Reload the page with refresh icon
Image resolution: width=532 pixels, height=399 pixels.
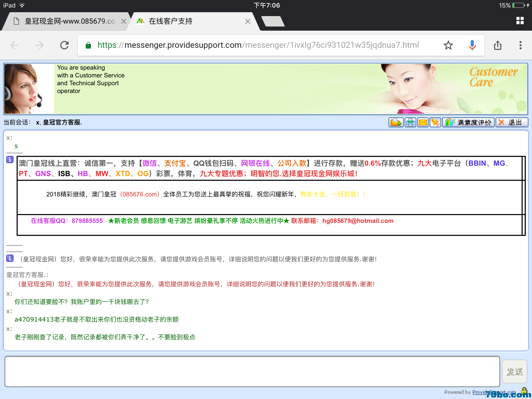[64, 45]
